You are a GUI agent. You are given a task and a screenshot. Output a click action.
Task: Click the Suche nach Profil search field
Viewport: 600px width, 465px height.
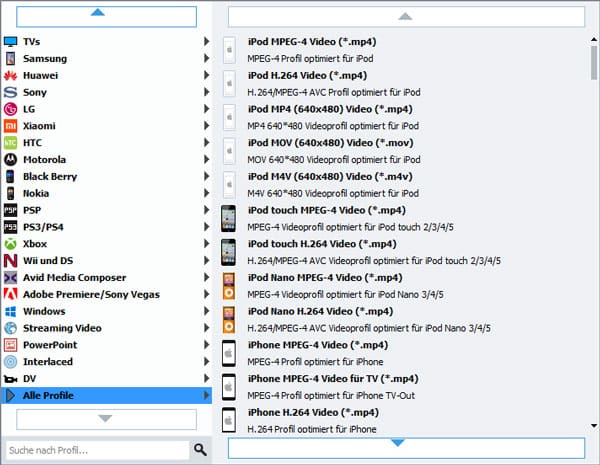(98, 450)
